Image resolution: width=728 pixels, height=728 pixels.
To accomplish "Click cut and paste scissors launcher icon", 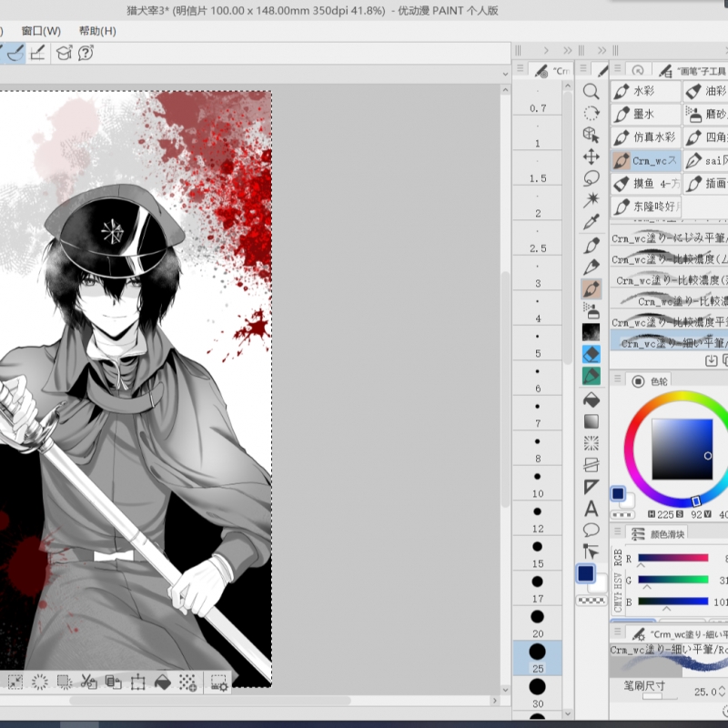I will pos(88,682).
